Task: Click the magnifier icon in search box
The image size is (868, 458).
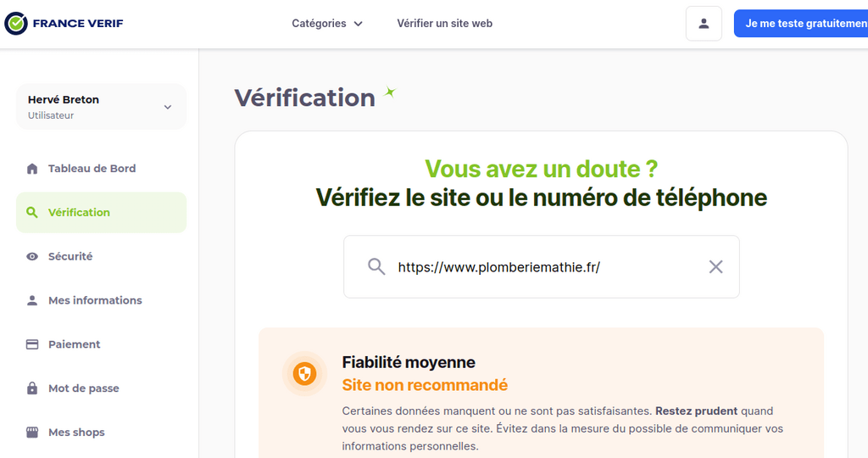Action: pos(376,267)
